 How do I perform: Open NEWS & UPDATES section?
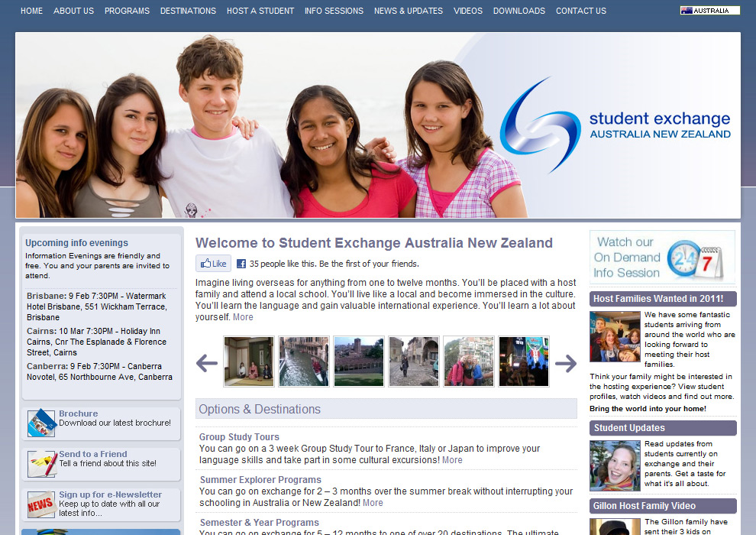pos(409,11)
